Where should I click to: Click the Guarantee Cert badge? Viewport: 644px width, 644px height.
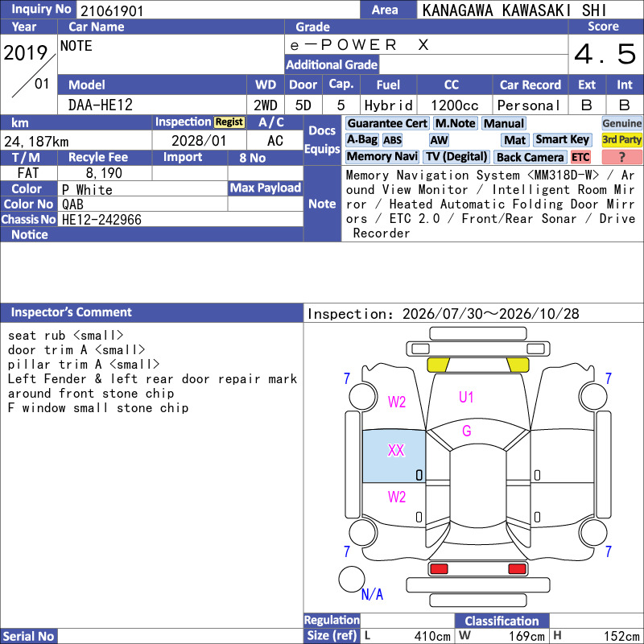coord(387,123)
